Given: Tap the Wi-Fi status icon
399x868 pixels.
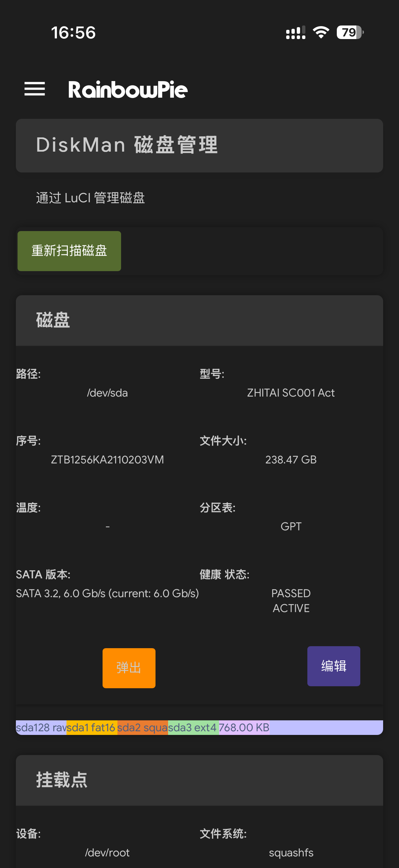Looking at the screenshot, I should pyautogui.click(x=321, y=32).
